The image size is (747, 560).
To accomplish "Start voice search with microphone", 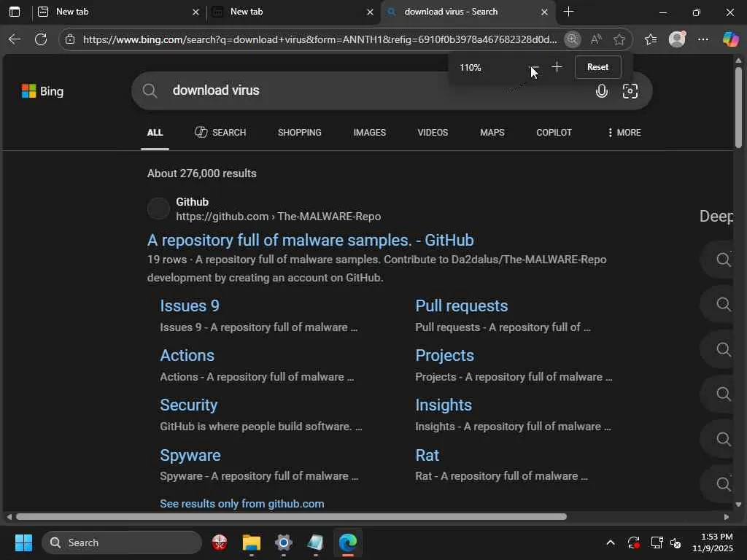I will coord(602,90).
